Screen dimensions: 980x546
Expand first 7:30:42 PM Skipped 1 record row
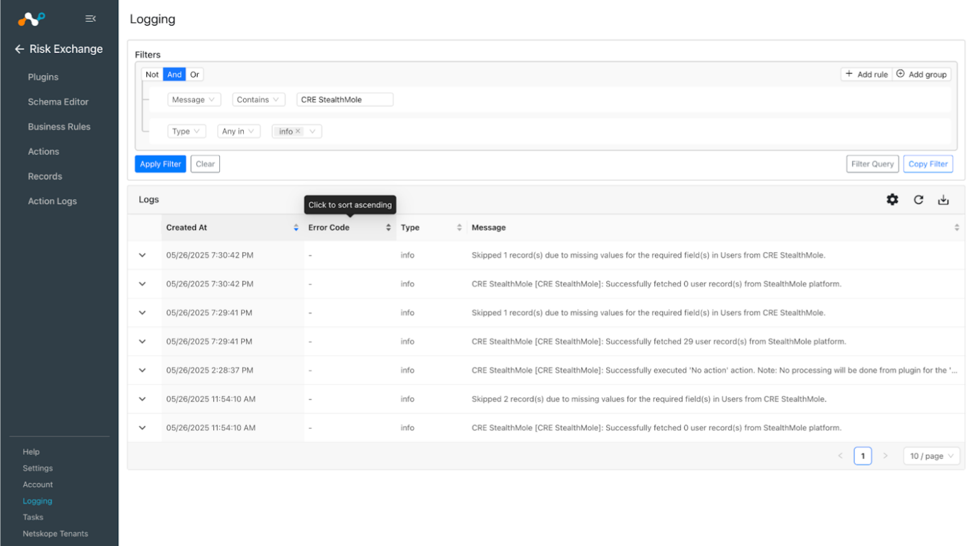(x=142, y=255)
